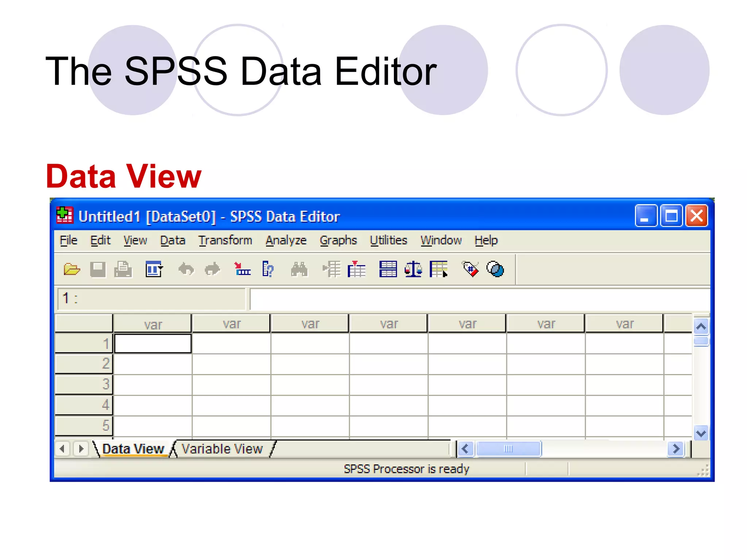Click the vertical scrollbar thumb

click(701, 342)
